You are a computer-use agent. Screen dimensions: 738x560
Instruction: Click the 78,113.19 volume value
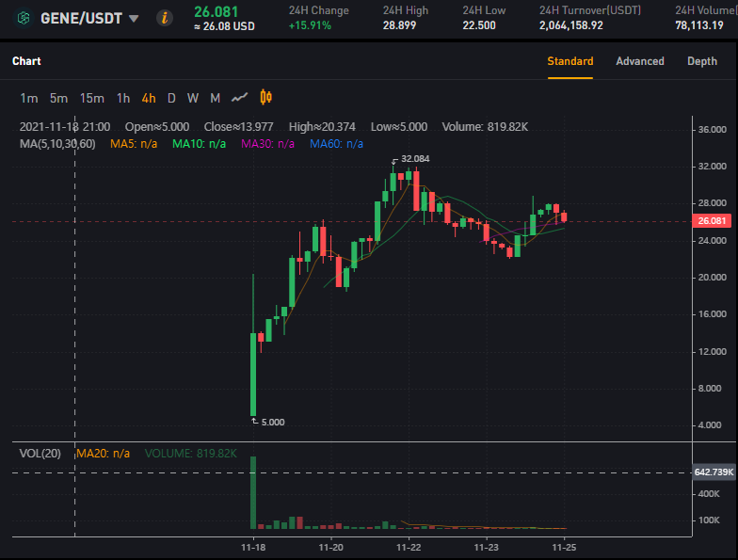tap(698, 25)
